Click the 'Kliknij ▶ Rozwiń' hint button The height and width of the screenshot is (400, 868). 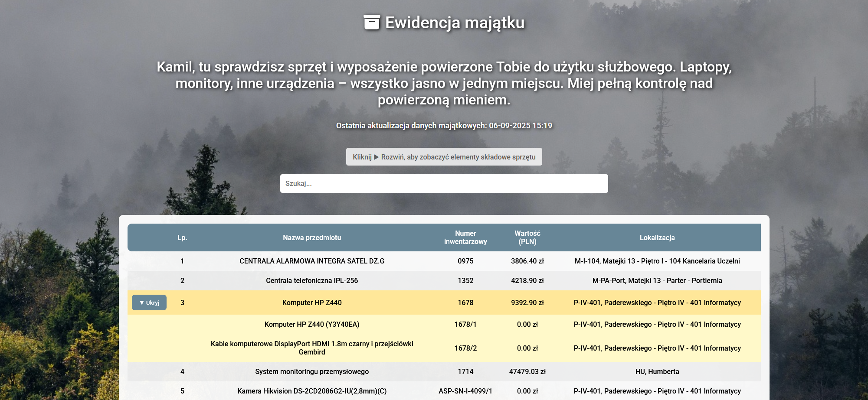(x=444, y=157)
